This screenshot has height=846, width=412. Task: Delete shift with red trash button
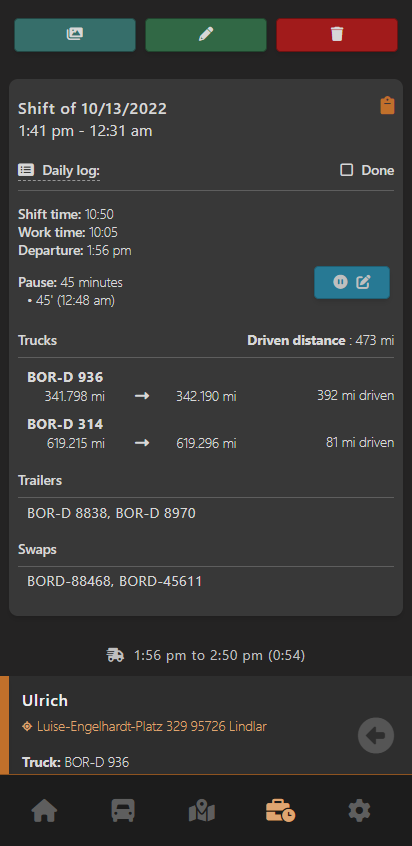(x=337, y=35)
